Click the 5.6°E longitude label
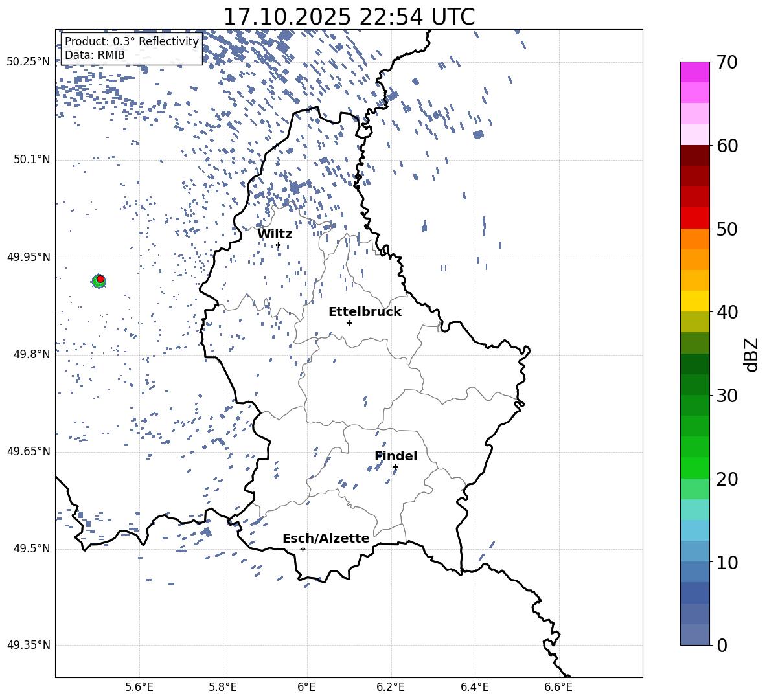Screen dimensions: 767x700 tap(139, 687)
